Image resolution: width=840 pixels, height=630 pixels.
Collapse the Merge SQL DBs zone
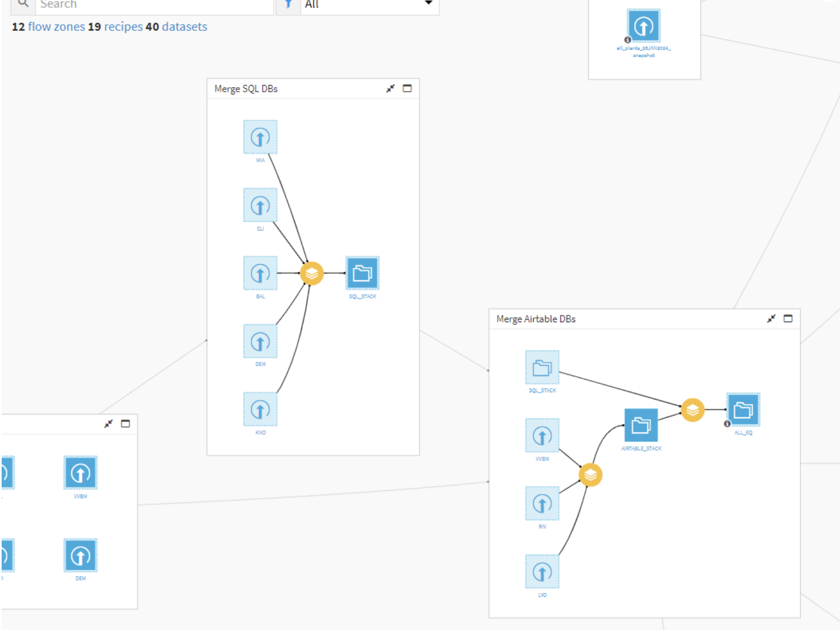click(x=390, y=89)
